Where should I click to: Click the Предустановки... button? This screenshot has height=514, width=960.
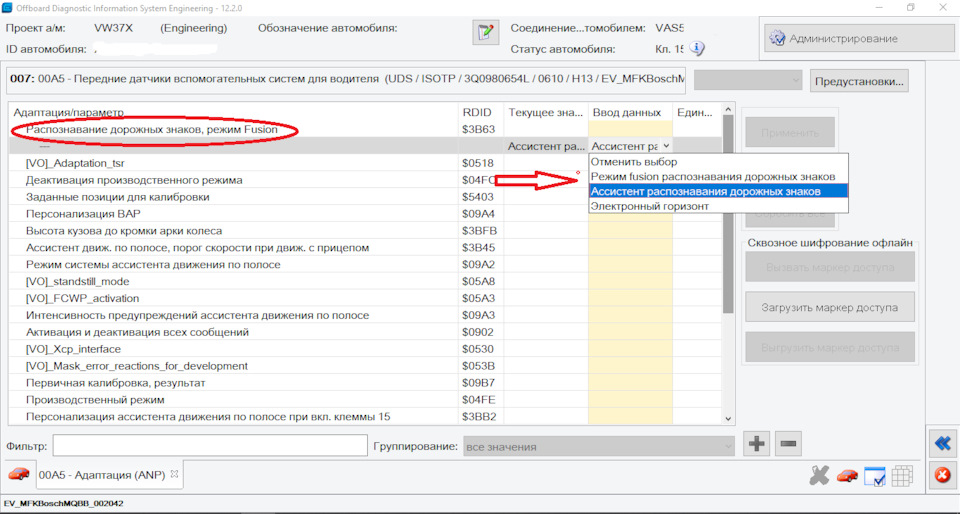[859, 81]
